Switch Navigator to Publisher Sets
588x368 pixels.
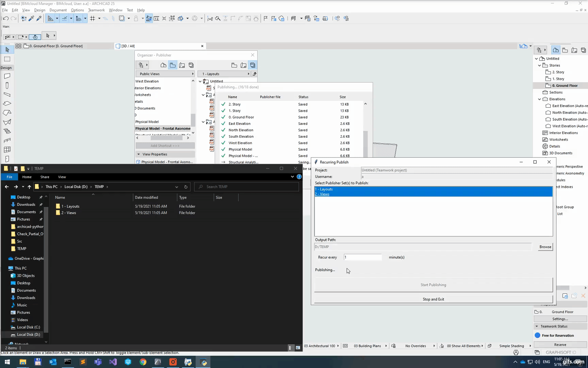point(584,50)
